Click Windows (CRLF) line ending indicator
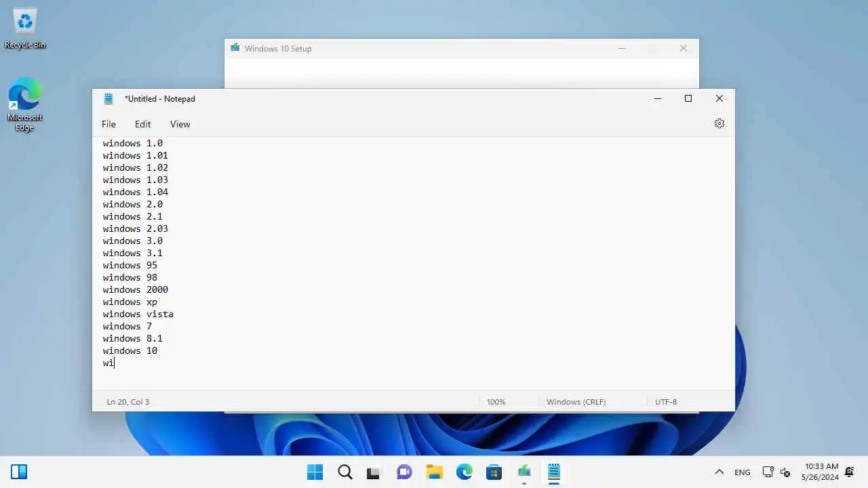Image resolution: width=868 pixels, height=488 pixels. click(x=576, y=402)
